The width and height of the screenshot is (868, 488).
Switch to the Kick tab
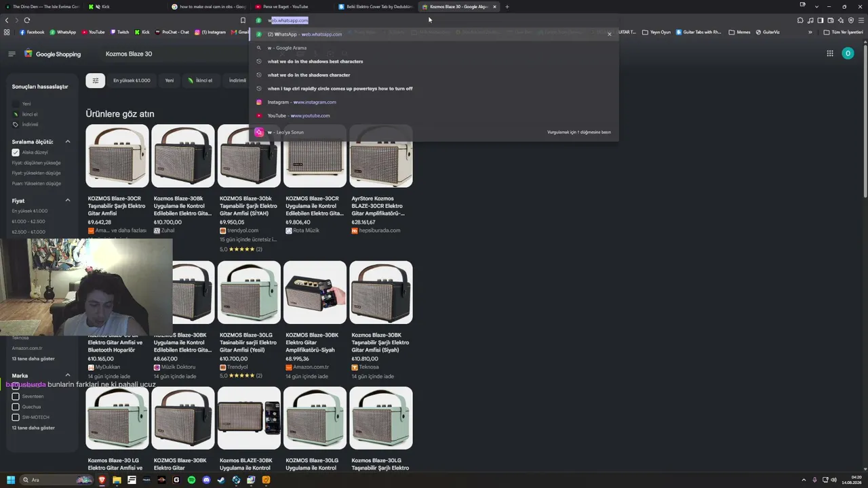pos(125,7)
